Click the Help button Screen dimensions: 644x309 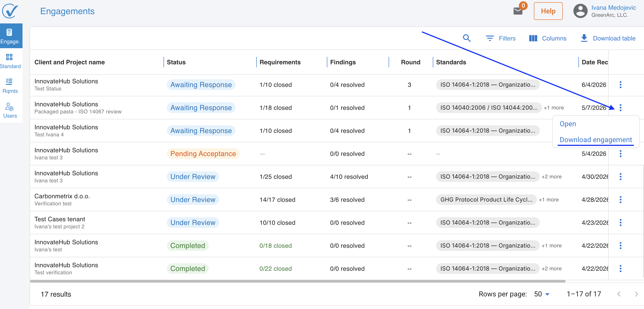pyautogui.click(x=548, y=11)
